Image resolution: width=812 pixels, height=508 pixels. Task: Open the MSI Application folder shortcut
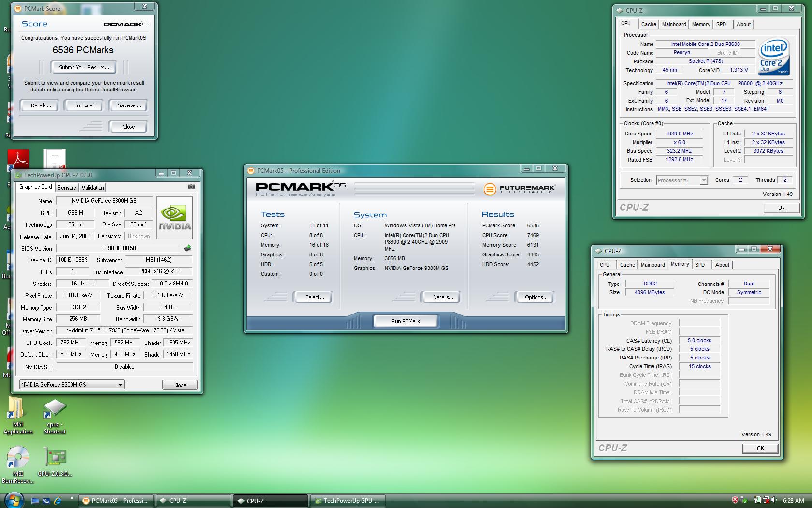click(x=18, y=416)
